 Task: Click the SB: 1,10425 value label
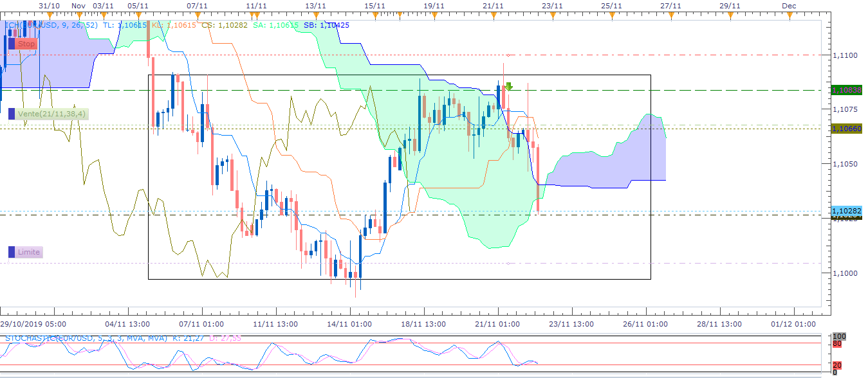(x=326, y=24)
